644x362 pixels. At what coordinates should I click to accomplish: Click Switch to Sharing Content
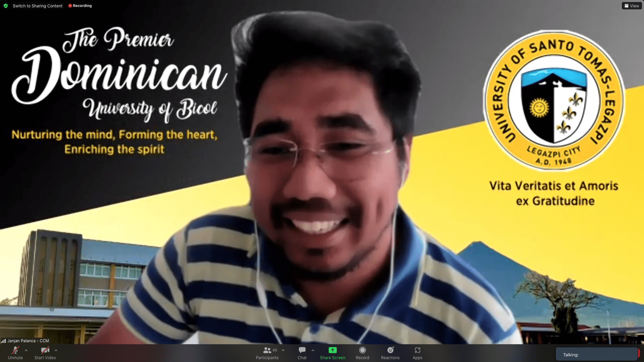38,6
